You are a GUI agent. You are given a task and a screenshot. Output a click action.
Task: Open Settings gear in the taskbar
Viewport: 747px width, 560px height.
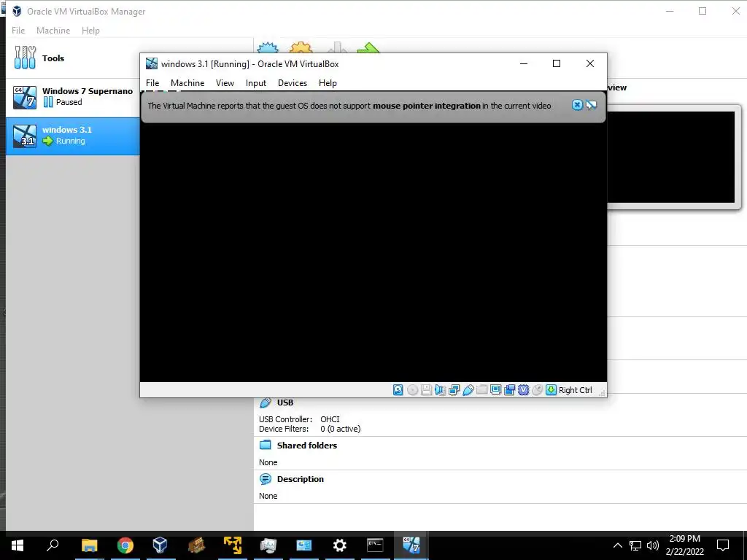point(339,545)
